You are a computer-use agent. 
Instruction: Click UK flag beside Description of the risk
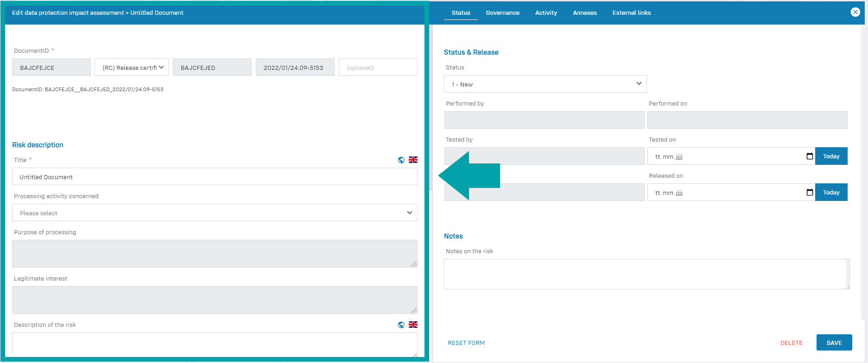click(413, 325)
